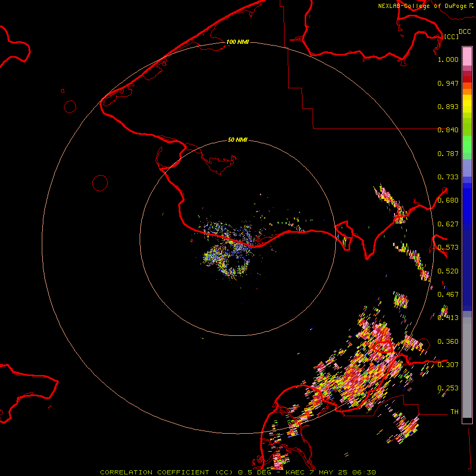Select the 0.307 scale value

pyautogui.click(x=448, y=365)
